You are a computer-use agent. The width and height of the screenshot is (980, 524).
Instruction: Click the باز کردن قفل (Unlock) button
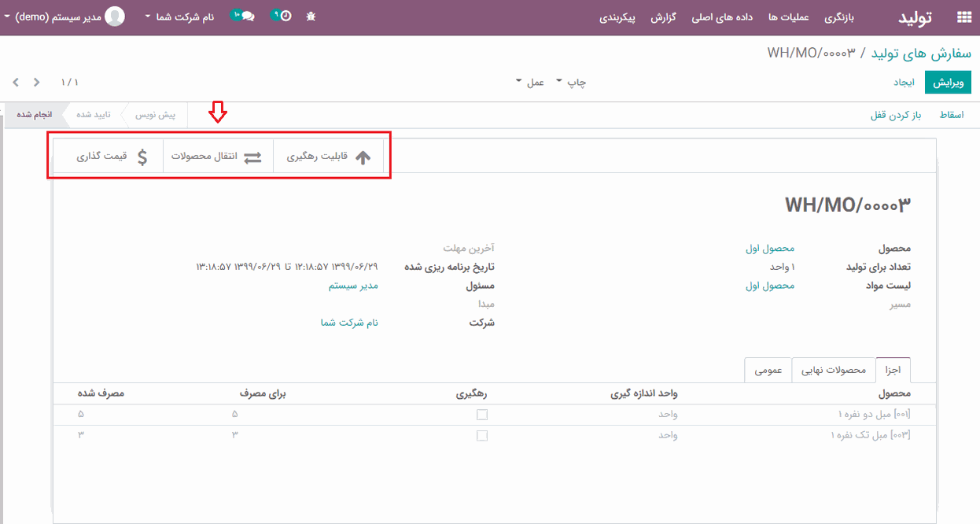[x=895, y=115]
